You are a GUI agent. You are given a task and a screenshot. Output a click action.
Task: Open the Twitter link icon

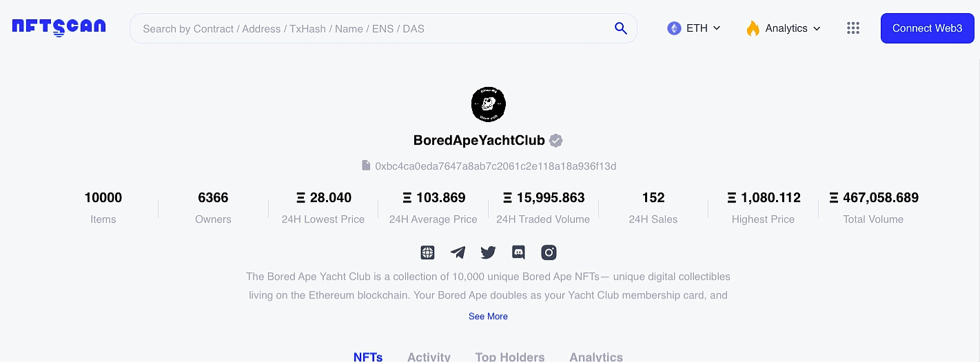click(488, 252)
